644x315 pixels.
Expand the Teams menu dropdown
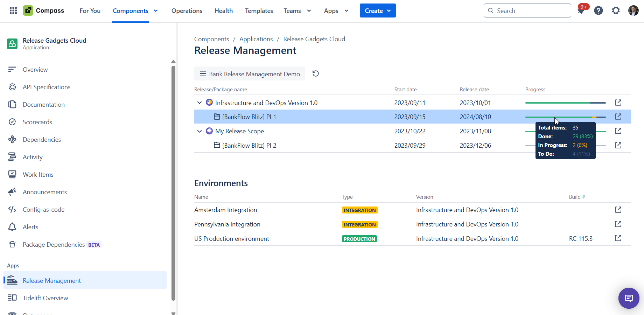click(x=297, y=11)
